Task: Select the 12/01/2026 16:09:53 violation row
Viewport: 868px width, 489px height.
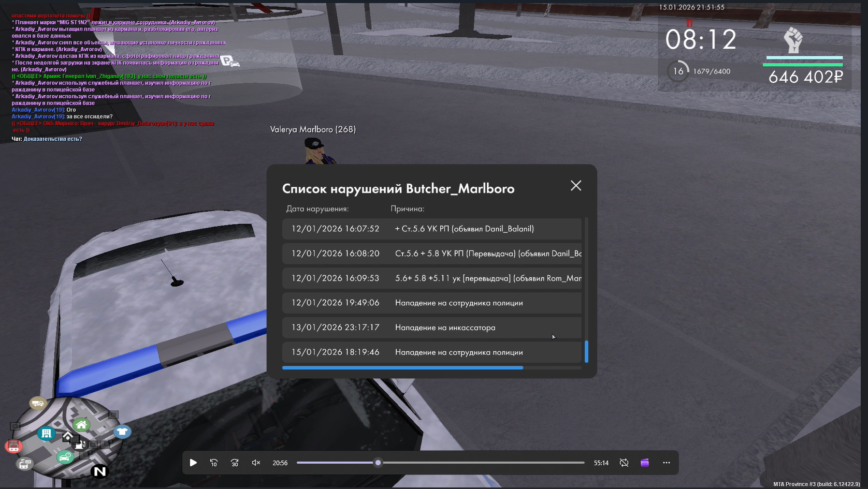Action: click(x=432, y=278)
